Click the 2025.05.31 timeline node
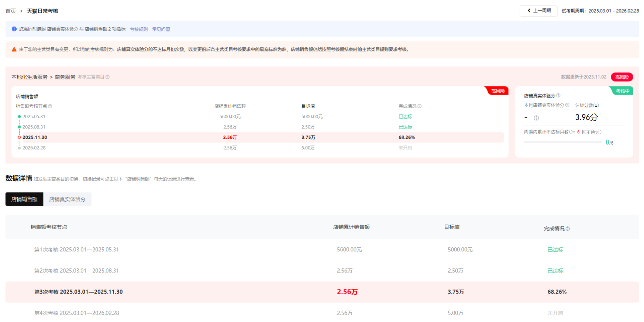Image resolution: width=644 pixels, height=322 pixels. [x=20, y=117]
